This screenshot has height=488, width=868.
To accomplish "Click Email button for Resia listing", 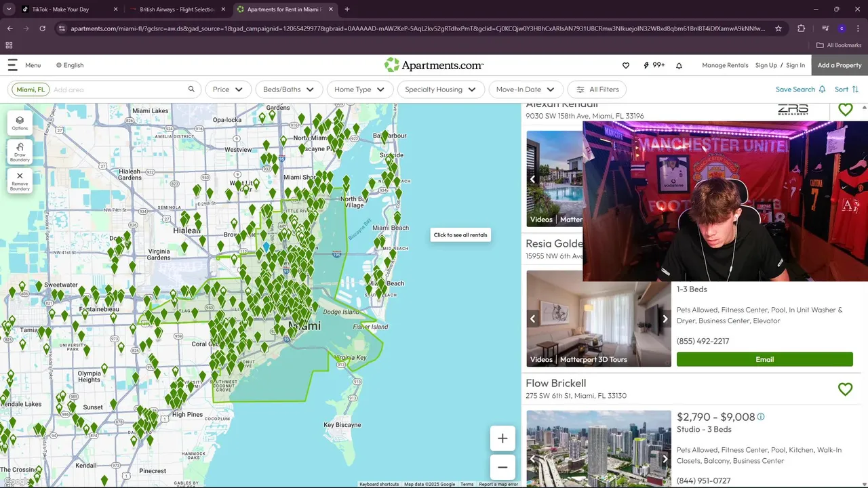I will point(764,359).
